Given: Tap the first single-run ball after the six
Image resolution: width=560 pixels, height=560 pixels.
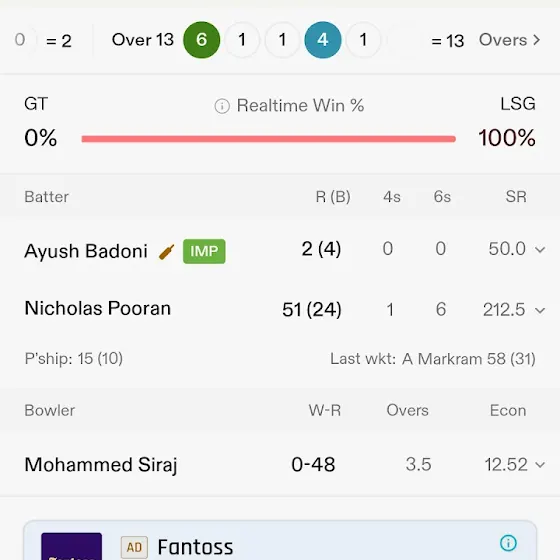Looking at the screenshot, I should 242,40.
